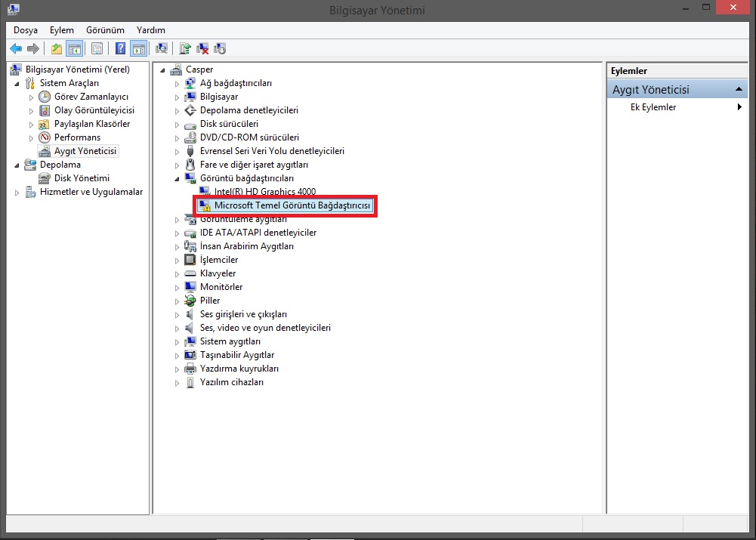Collapse the Casper root node
The image size is (756, 540).
163,70
